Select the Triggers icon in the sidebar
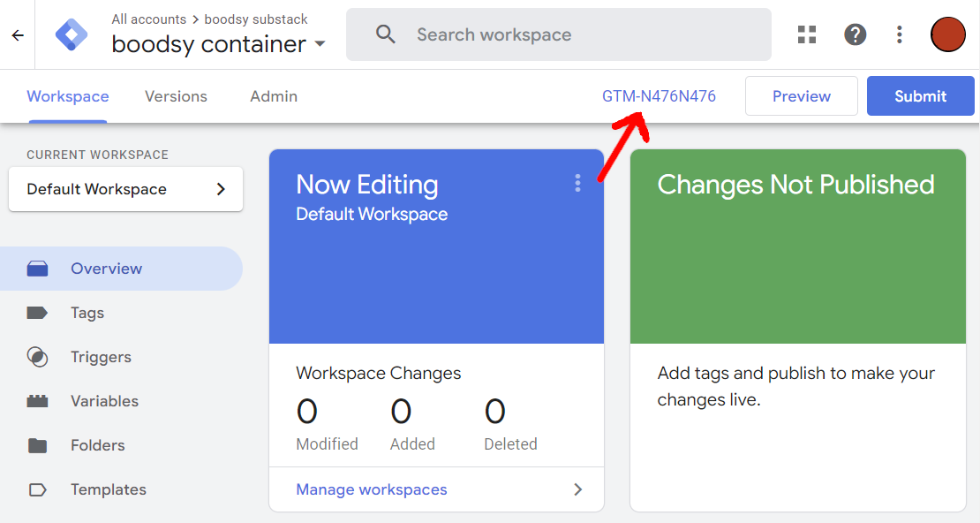 pos(37,356)
